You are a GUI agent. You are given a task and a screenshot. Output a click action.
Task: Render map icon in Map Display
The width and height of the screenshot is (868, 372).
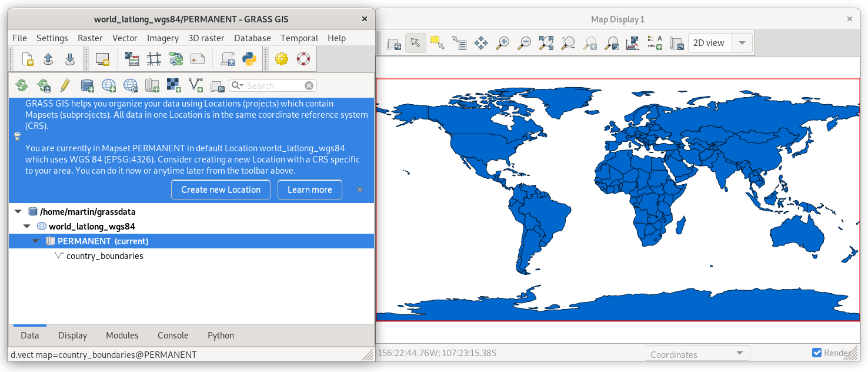coord(394,43)
